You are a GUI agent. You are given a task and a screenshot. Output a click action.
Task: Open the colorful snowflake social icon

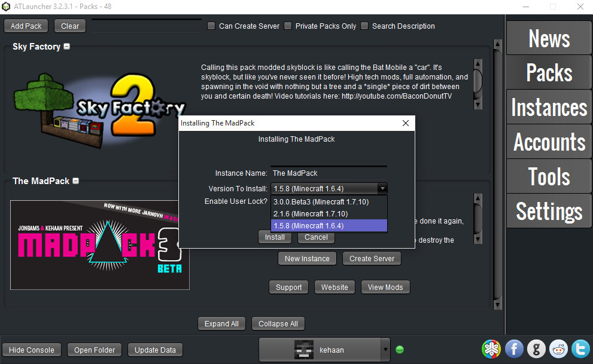point(491,348)
